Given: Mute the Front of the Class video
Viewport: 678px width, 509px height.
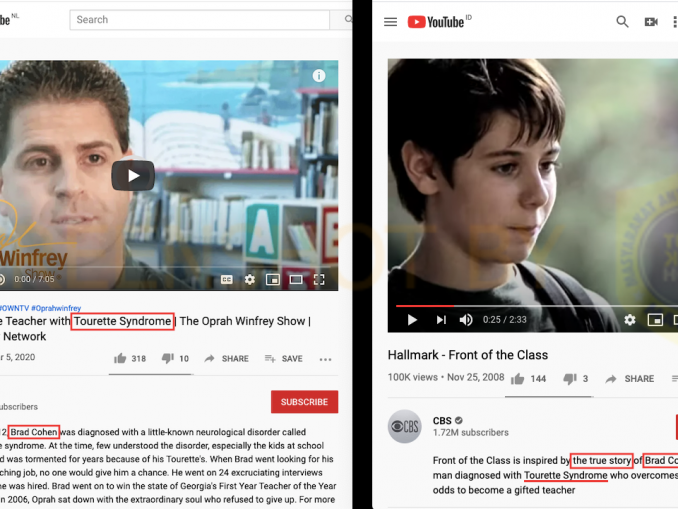Looking at the screenshot, I should pos(466,320).
